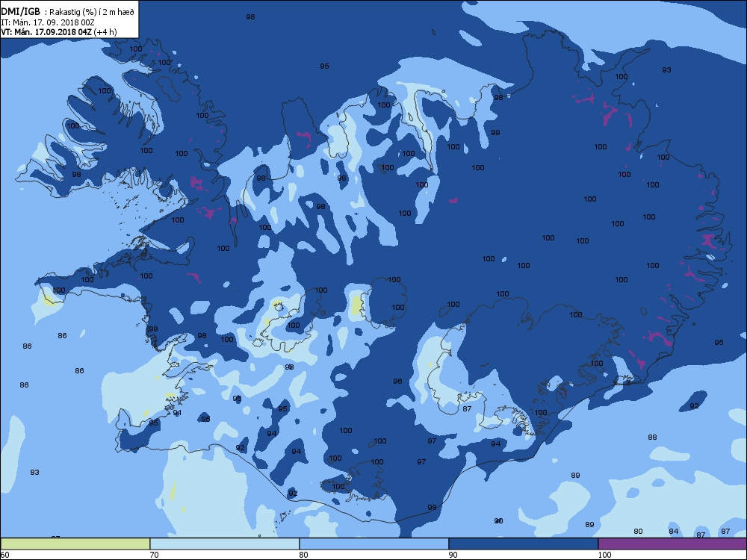Click the yellow-green 60–70 legend swatch
Image resolution: width=747 pixels, height=560 pixels.
coord(75,544)
